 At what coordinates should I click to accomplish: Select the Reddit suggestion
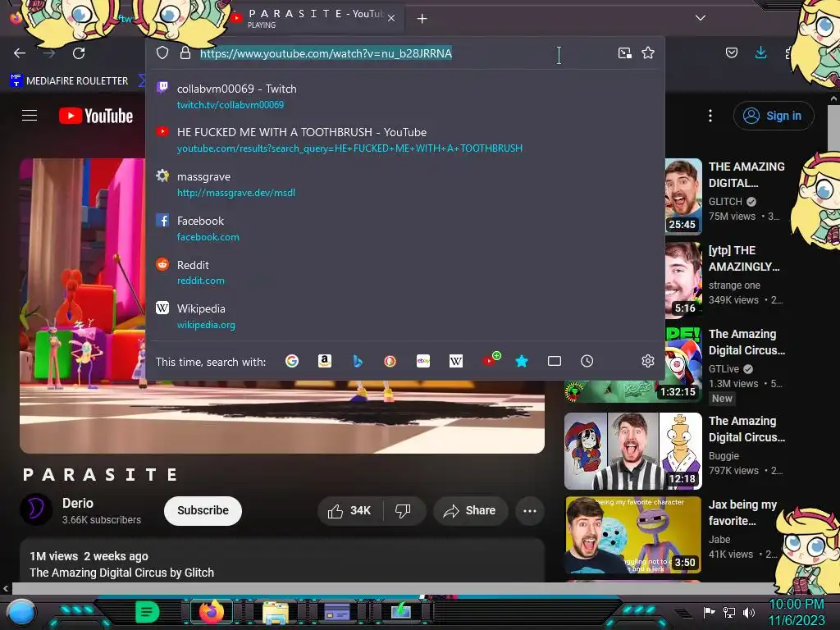(405, 272)
